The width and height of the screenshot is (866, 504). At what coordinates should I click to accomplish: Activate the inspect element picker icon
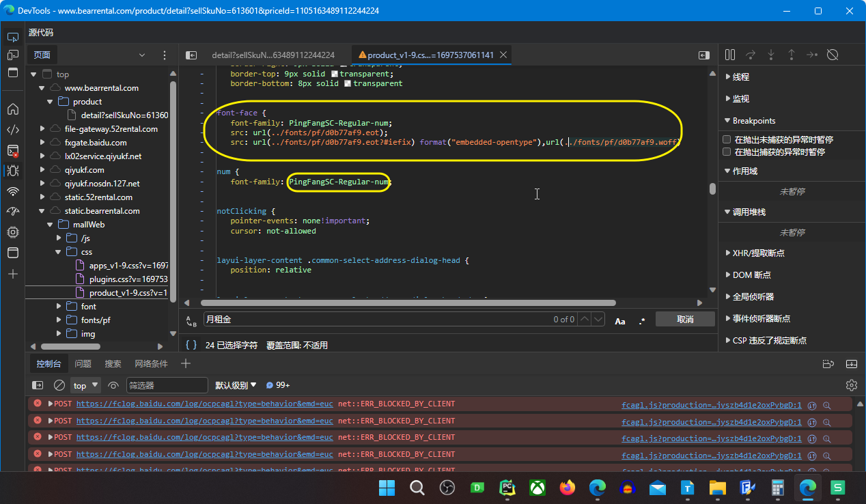tap(12, 37)
